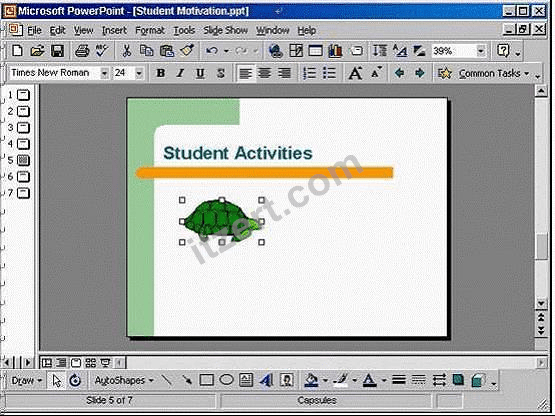Select the Free Rotate tool
Viewport: 555px width, 416px height.
coord(75,380)
